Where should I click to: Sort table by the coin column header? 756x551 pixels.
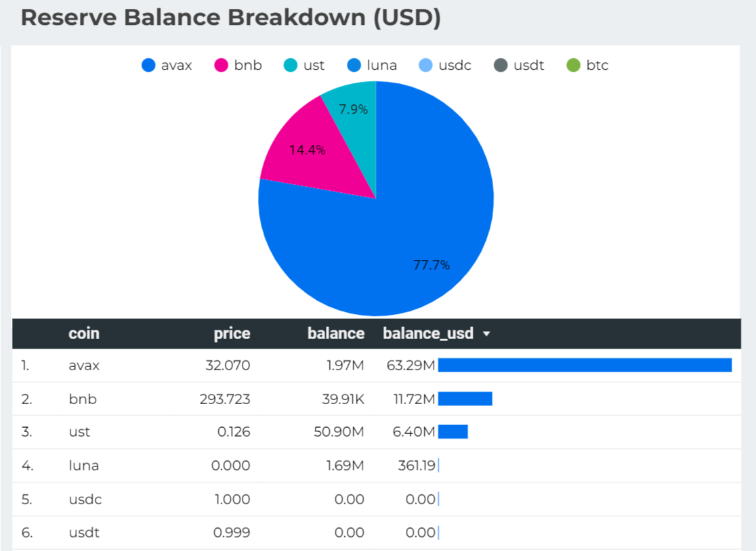pos(84,334)
